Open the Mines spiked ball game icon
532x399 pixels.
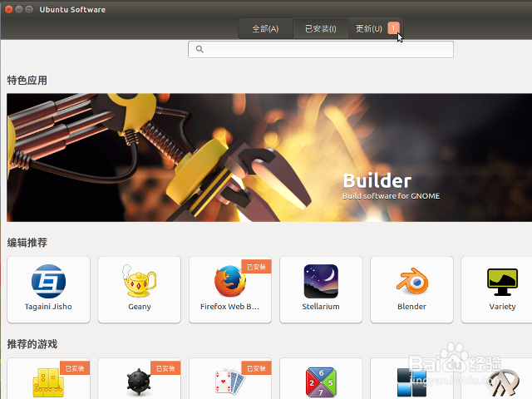click(139, 382)
